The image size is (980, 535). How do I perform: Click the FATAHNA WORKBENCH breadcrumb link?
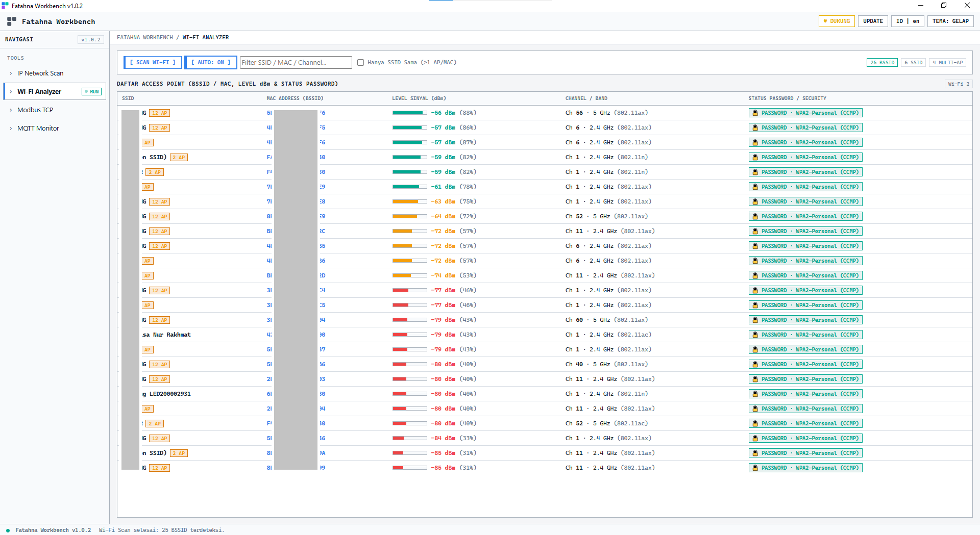(x=145, y=38)
